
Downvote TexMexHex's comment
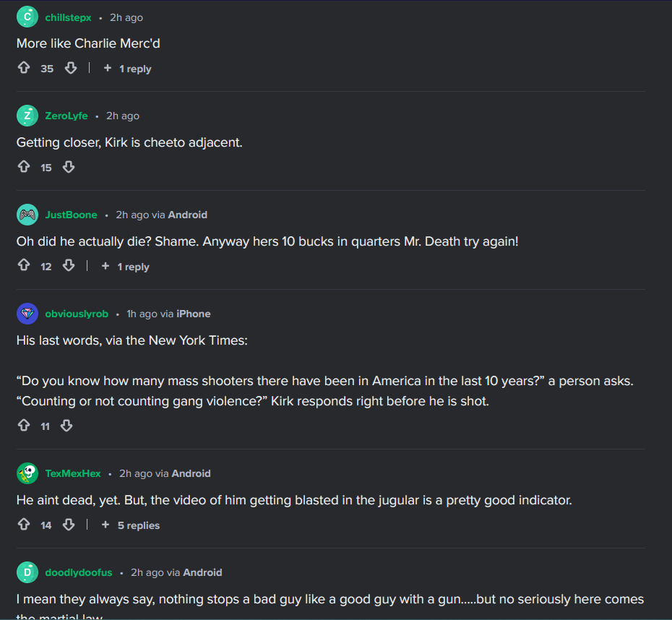point(69,525)
